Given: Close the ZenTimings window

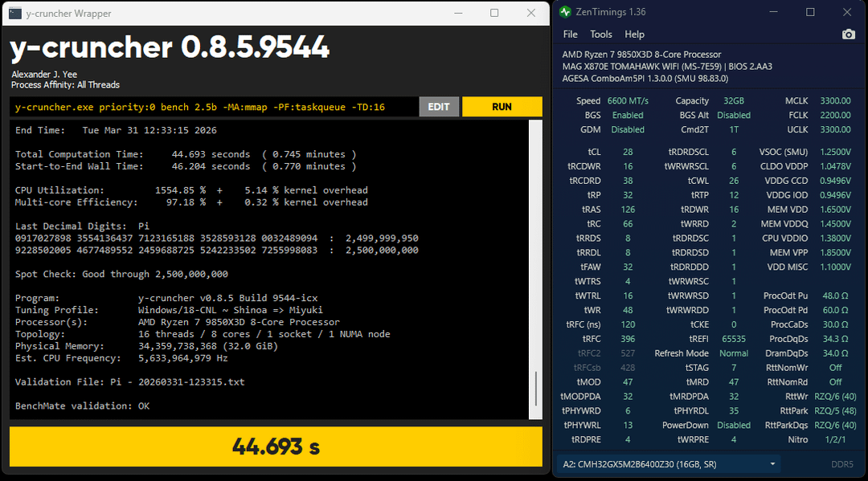Looking at the screenshot, I should [x=847, y=12].
